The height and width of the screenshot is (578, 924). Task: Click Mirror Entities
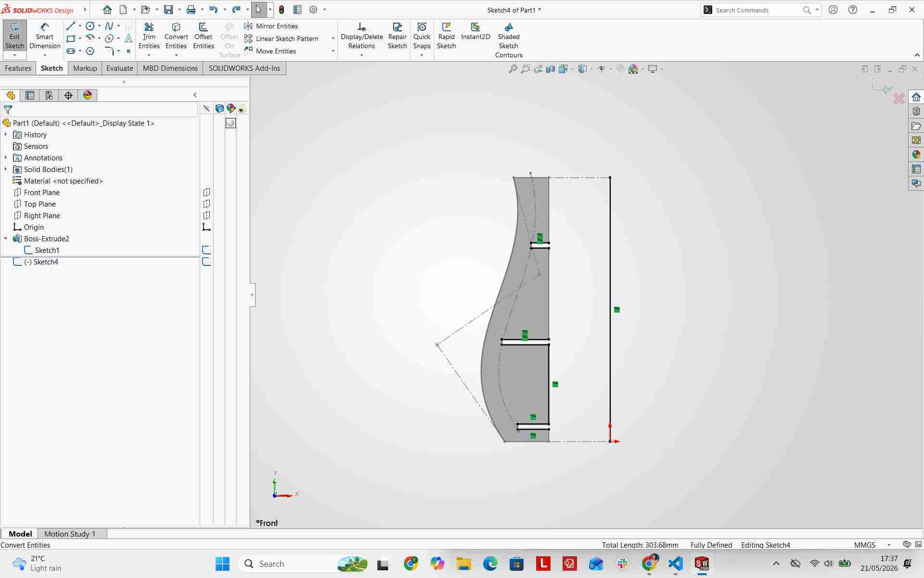pyautogui.click(x=271, y=26)
